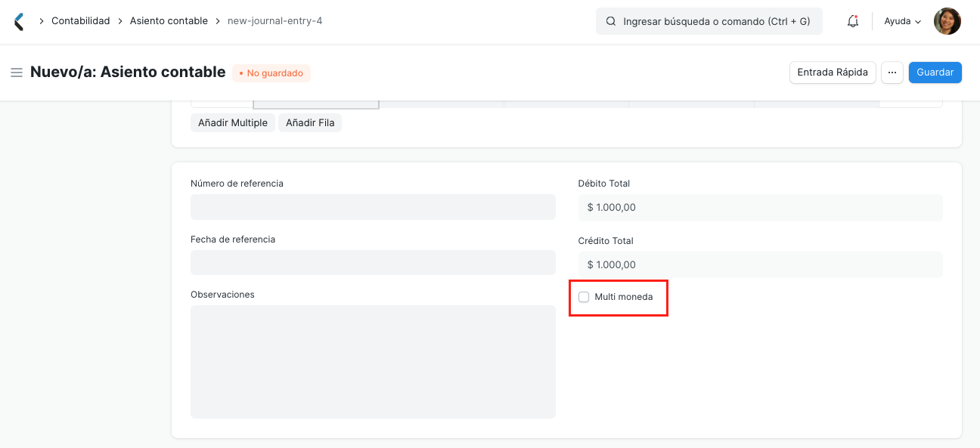Open the user avatar profile menu
Image resolution: width=980 pixels, height=448 pixels.
947,21
